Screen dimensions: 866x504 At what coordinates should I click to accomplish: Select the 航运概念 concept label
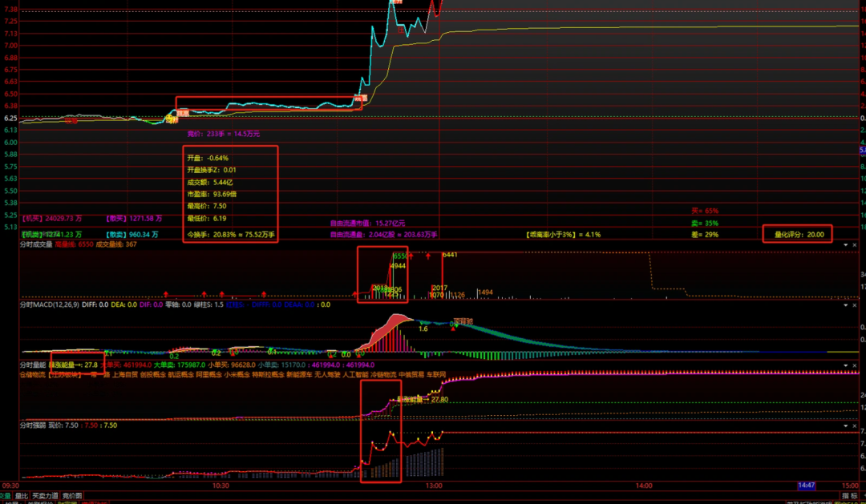[180, 375]
